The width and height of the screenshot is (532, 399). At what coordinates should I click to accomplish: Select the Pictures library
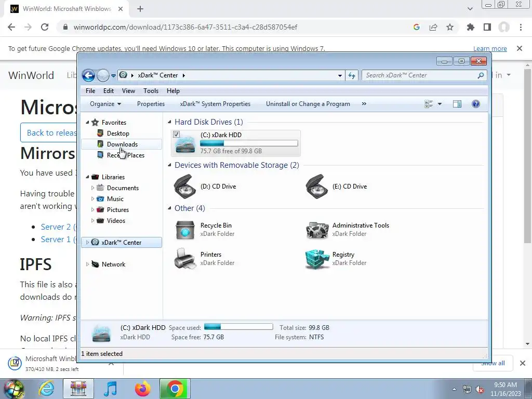pyautogui.click(x=118, y=210)
